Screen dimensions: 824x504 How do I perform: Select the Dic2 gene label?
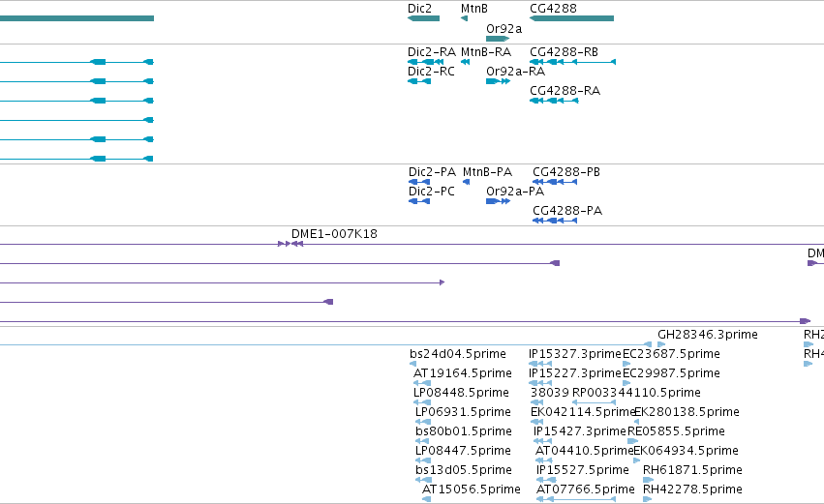pyautogui.click(x=419, y=9)
